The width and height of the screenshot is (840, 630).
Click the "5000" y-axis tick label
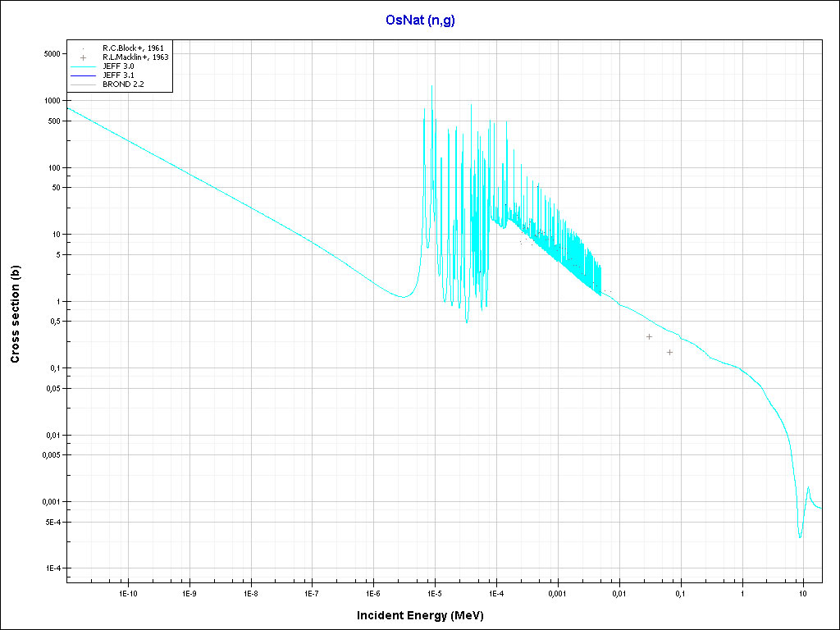coord(51,54)
